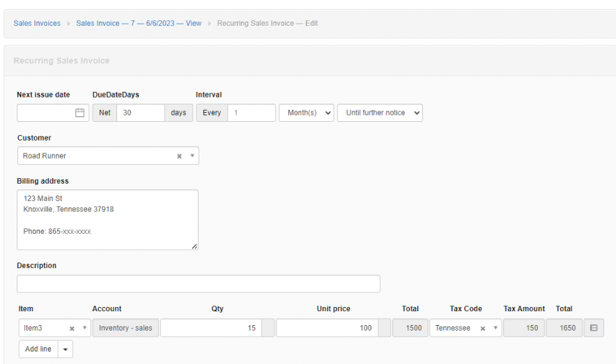Click the Add line button
Screen dimensions: 616x364
[x=38, y=349]
